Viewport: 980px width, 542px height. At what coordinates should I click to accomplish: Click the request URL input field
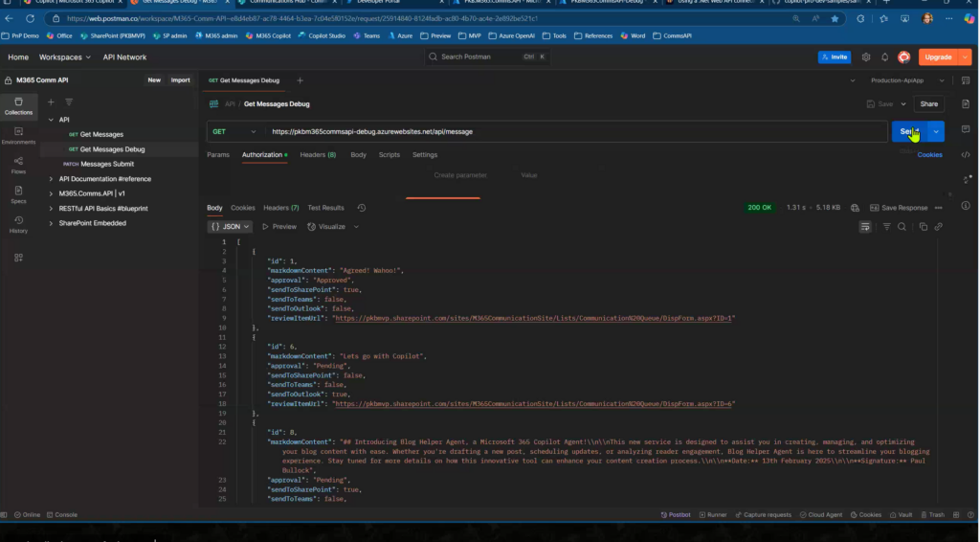coord(576,132)
